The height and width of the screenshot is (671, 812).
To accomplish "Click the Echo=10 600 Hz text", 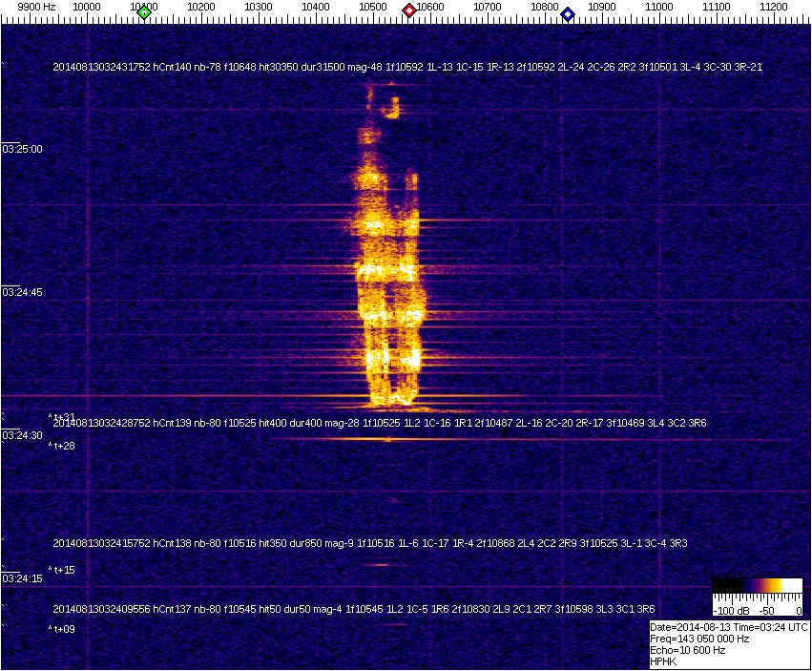I will 687,650.
